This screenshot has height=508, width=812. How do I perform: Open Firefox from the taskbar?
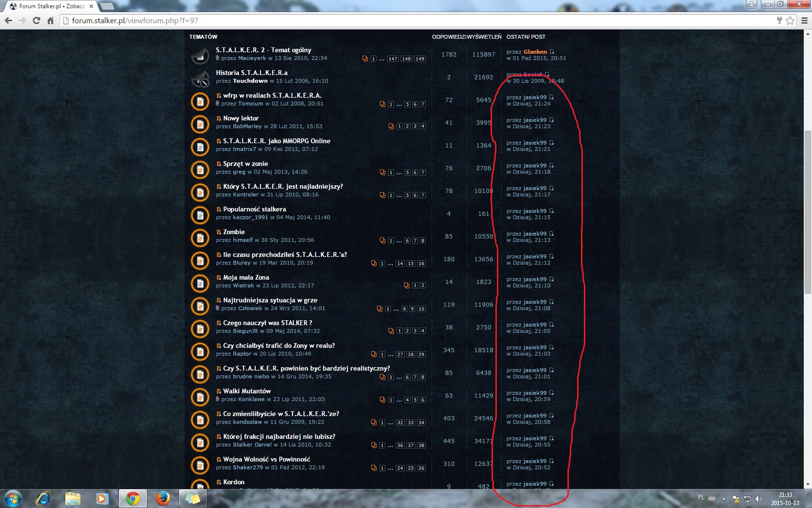point(162,498)
